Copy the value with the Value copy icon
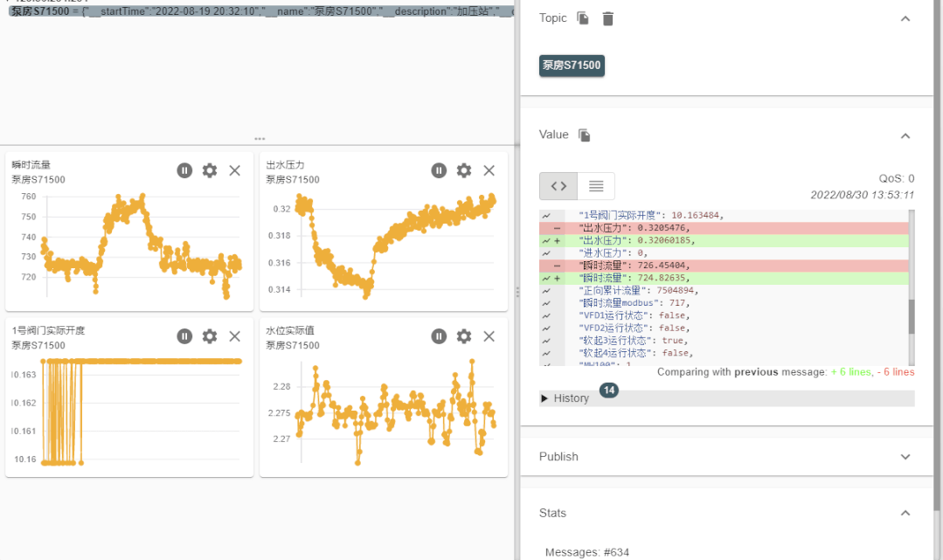Screen dimensions: 943x560 coord(584,135)
